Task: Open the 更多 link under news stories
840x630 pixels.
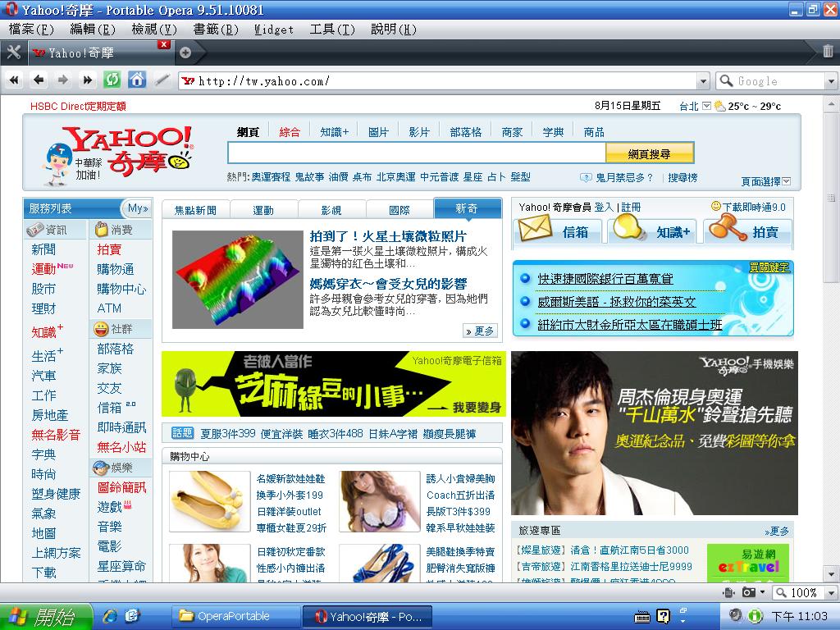Action: coord(480,331)
